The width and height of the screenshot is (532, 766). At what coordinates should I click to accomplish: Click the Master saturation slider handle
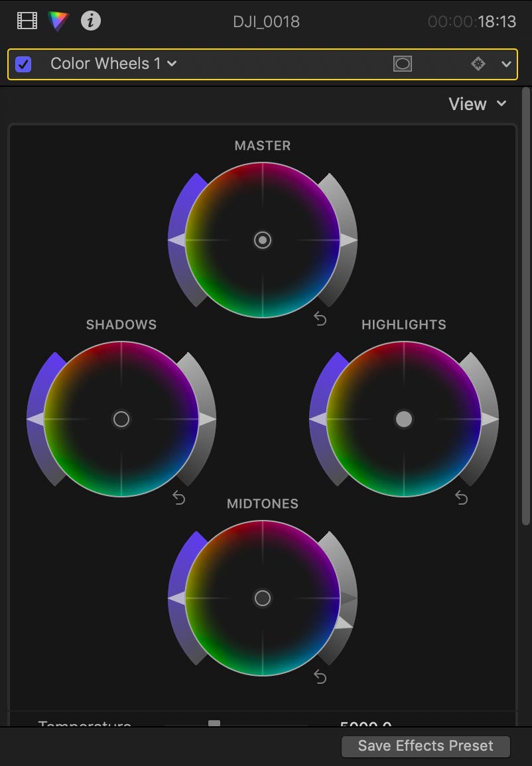[x=176, y=240]
